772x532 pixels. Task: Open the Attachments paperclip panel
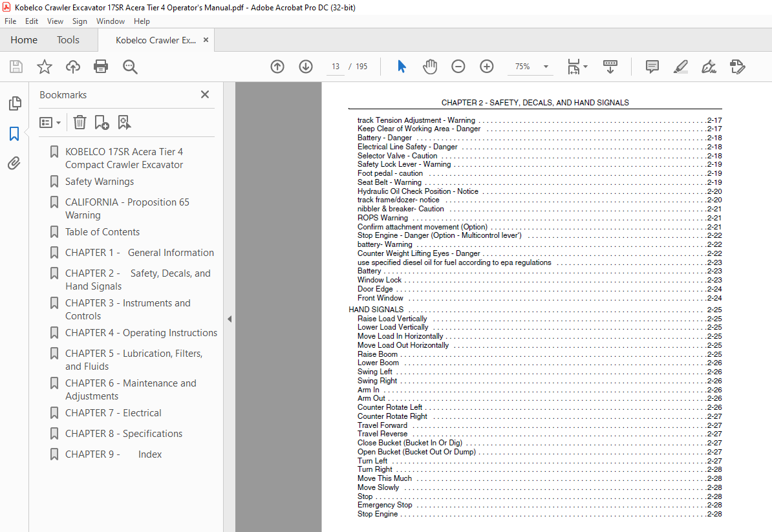point(14,164)
